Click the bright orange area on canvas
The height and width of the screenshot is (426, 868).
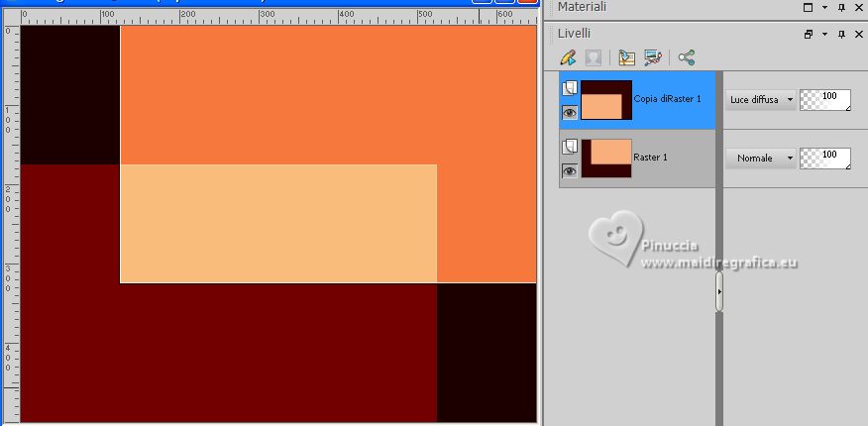[x=328, y=94]
